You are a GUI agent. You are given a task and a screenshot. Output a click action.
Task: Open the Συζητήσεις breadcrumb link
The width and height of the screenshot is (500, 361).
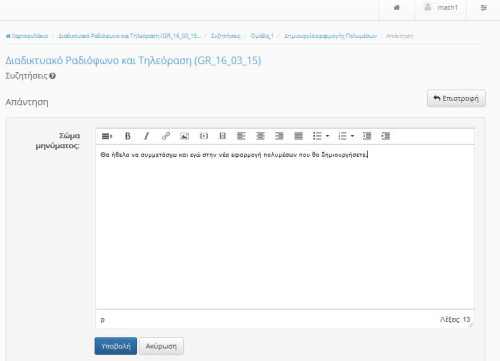coord(226,36)
